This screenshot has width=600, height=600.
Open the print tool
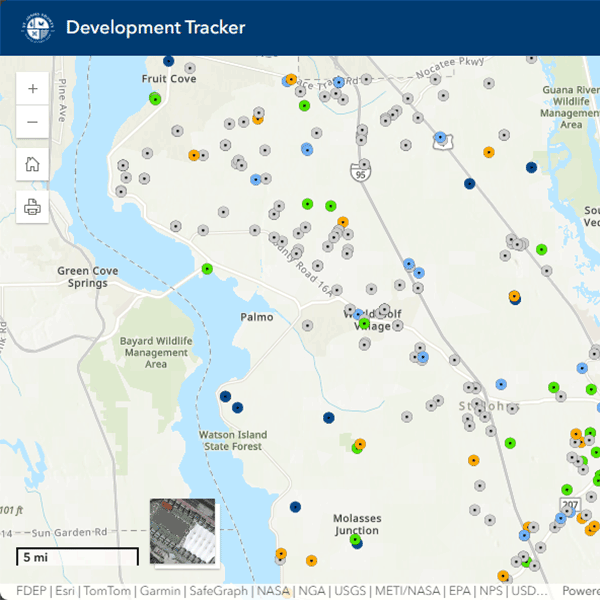(32, 207)
